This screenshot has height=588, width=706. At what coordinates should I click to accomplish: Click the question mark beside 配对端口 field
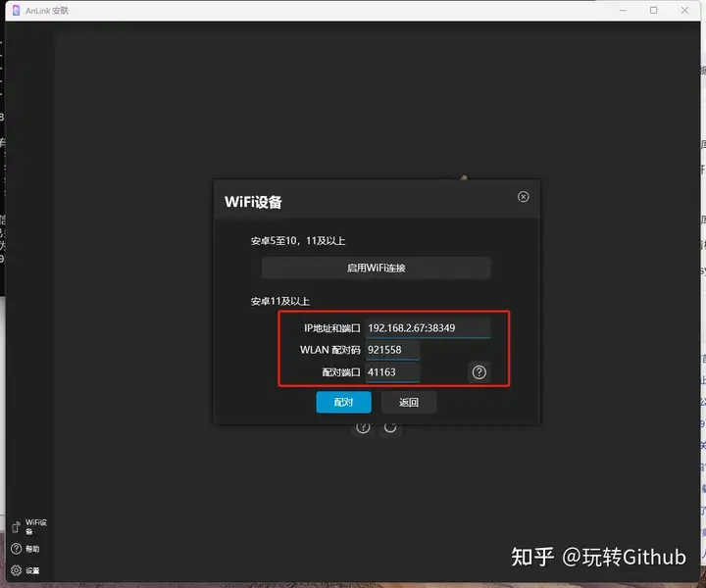pos(479,372)
